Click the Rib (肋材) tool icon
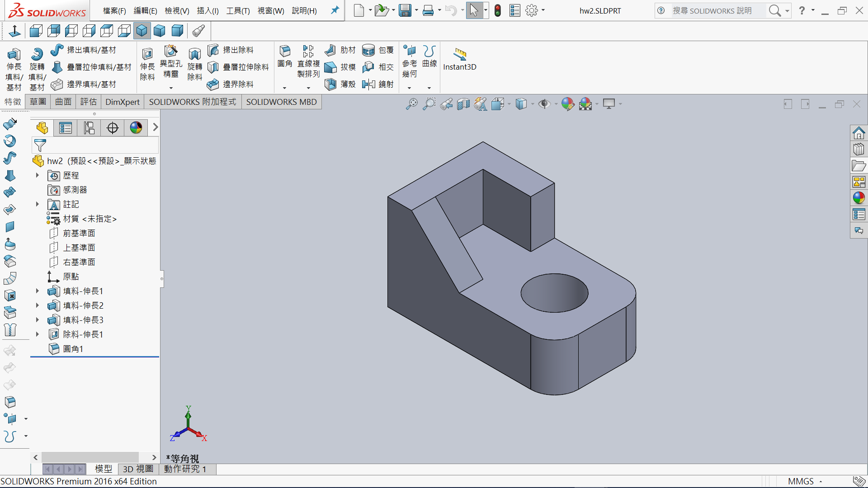The height and width of the screenshot is (488, 868). [x=331, y=50]
